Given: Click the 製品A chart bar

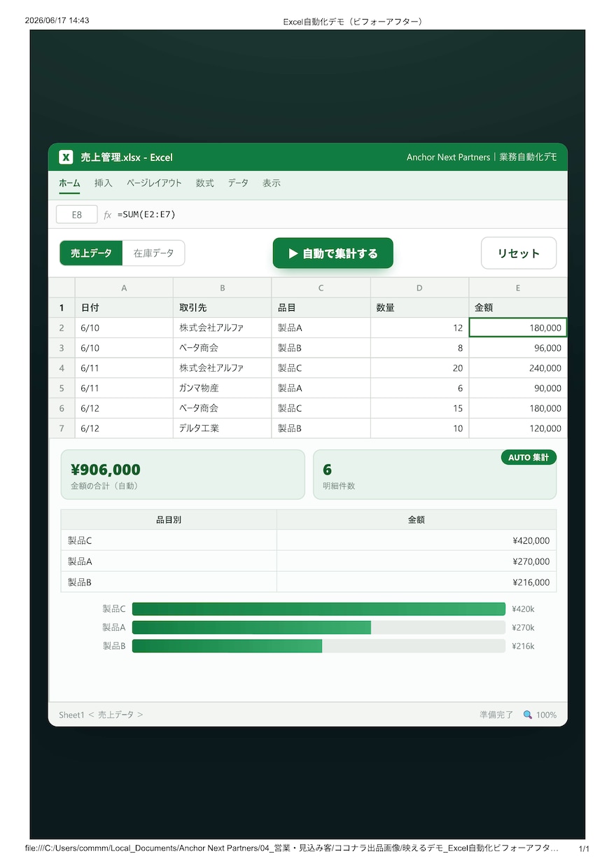Looking at the screenshot, I should pyautogui.click(x=251, y=627).
